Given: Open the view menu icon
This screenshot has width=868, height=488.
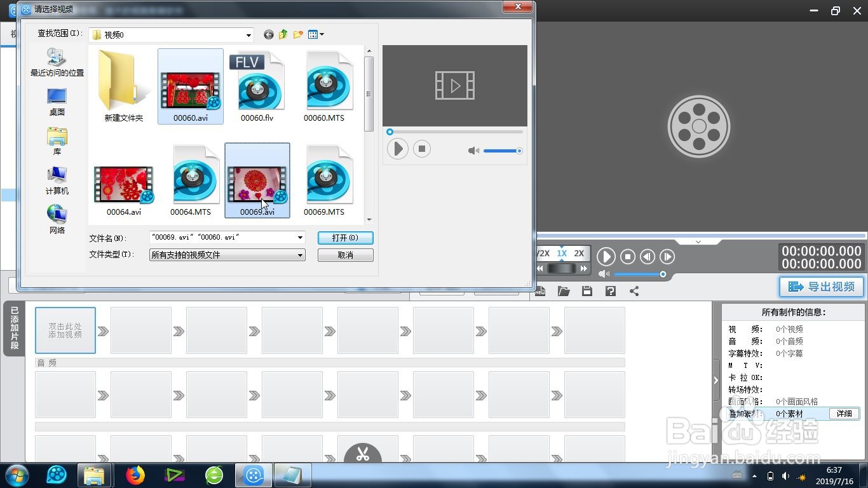Looking at the screenshot, I should tap(313, 34).
